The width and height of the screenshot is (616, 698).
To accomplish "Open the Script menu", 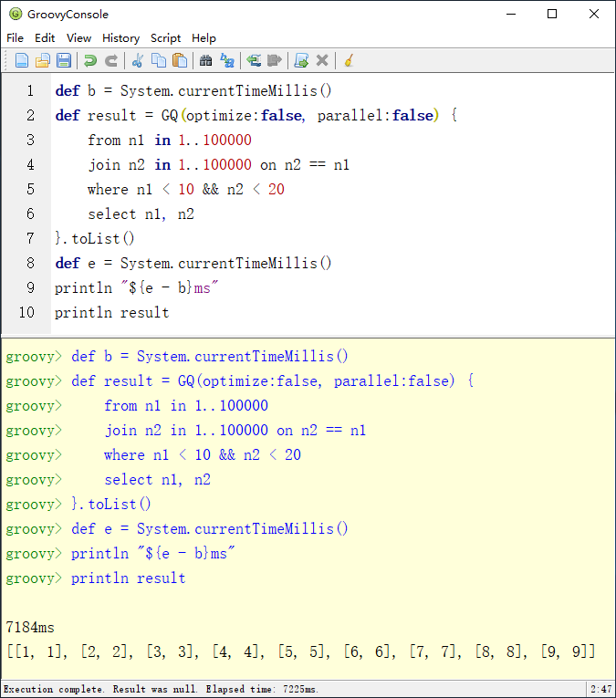I will pyautogui.click(x=165, y=38).
